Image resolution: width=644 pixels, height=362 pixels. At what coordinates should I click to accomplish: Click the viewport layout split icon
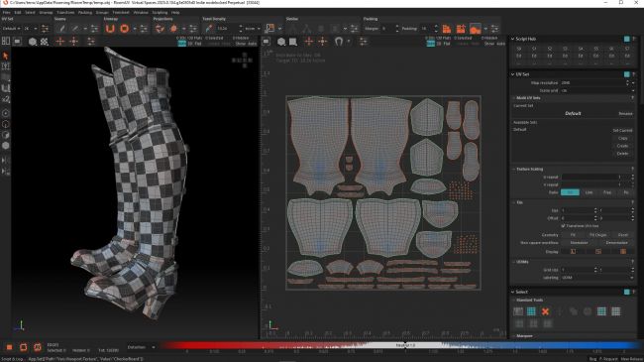point(6,41)
